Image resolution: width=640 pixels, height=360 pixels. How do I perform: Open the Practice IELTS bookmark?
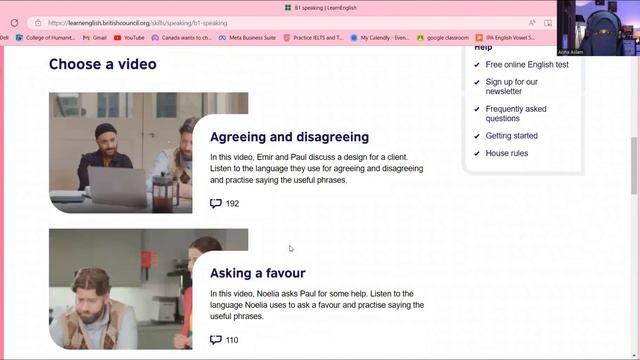click(x=313, y=38)
